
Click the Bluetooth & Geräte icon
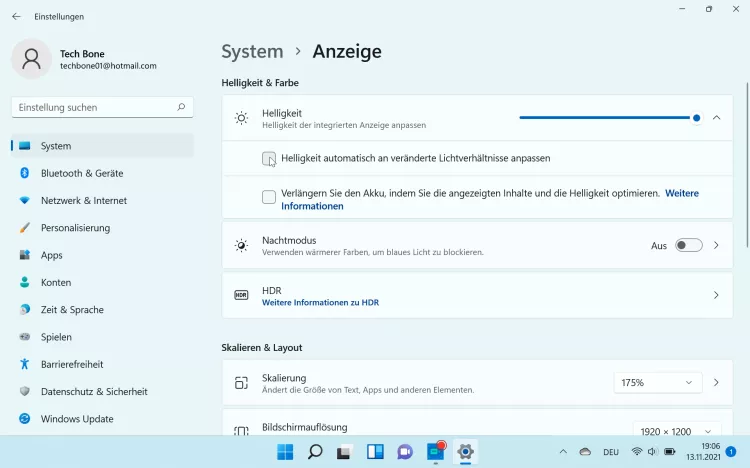click(x=24, y=173)
